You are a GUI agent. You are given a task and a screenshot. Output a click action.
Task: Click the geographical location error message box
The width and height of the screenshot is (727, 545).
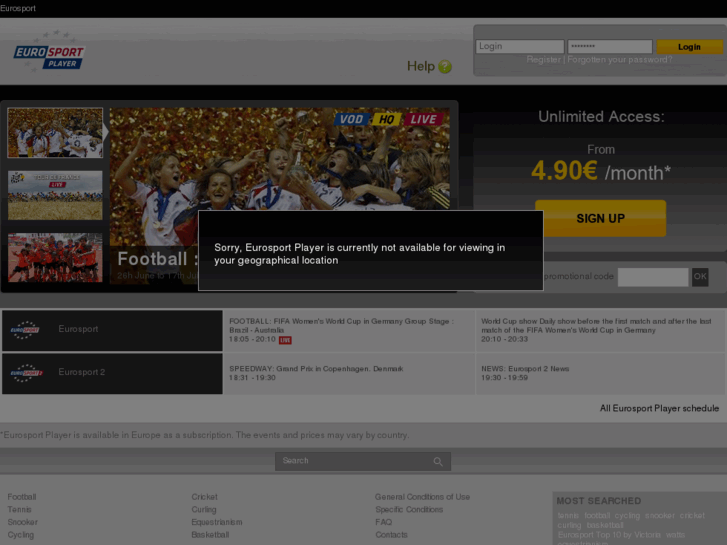pyautogui.click(x=370, y=250)
